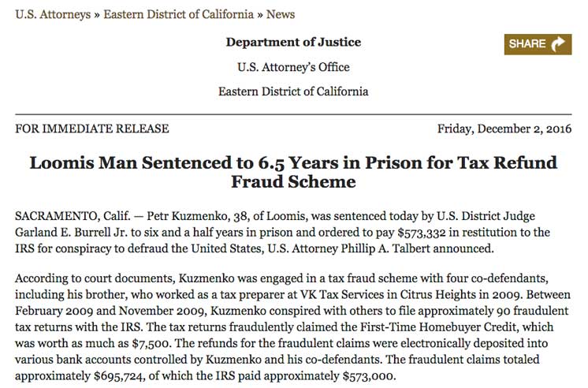This screenshot has height=388, width=588.
Task: Click the $695,724 fraudulent claims total
Action: (x=119, y=376)
